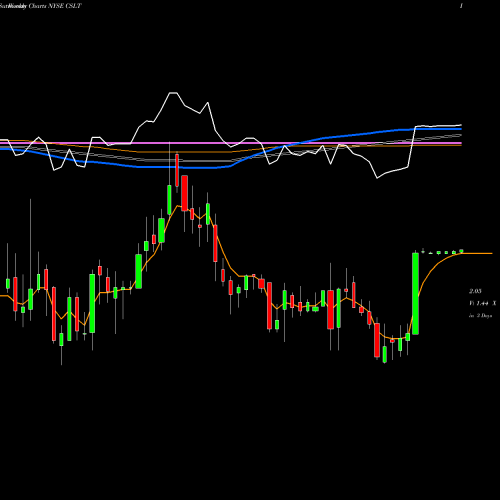Click the 1.44 value label
Viewport: 500px width, 500px height.
pyautogui.click(x=482, y=303)
